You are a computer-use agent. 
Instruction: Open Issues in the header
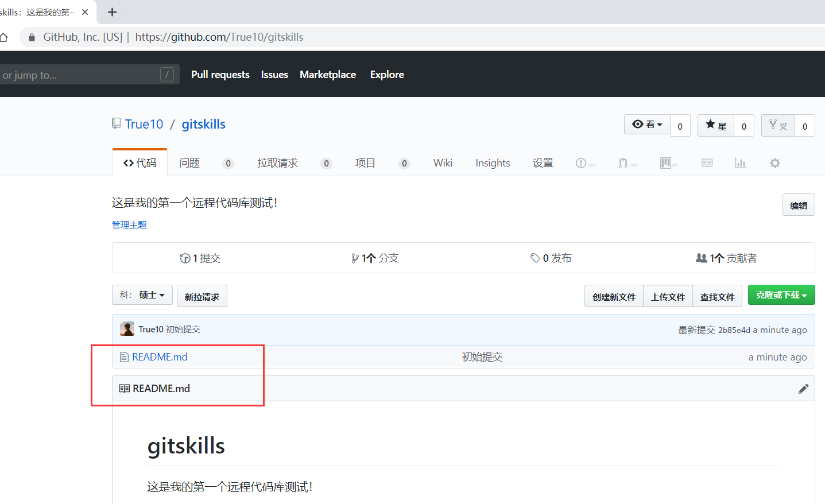coord(274,75)
